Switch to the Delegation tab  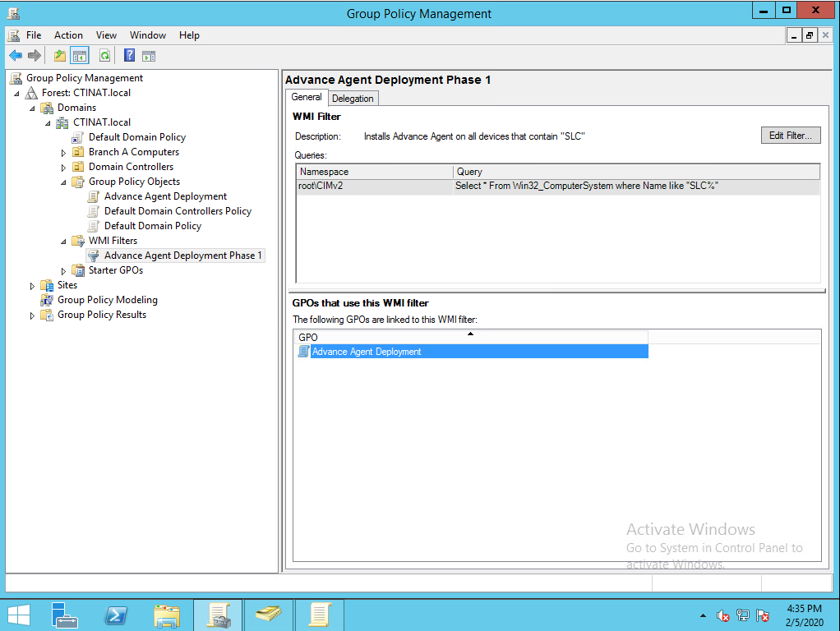pos(353,98)
